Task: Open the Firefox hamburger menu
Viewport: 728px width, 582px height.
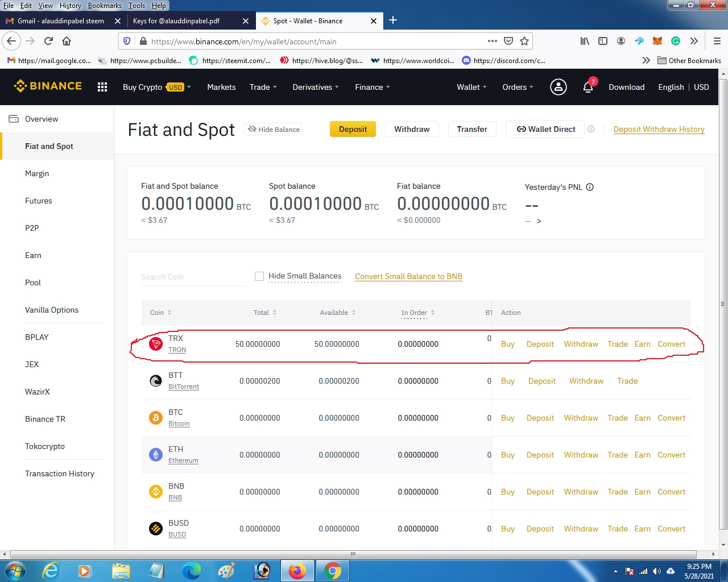Action: [x=717, y=41]
